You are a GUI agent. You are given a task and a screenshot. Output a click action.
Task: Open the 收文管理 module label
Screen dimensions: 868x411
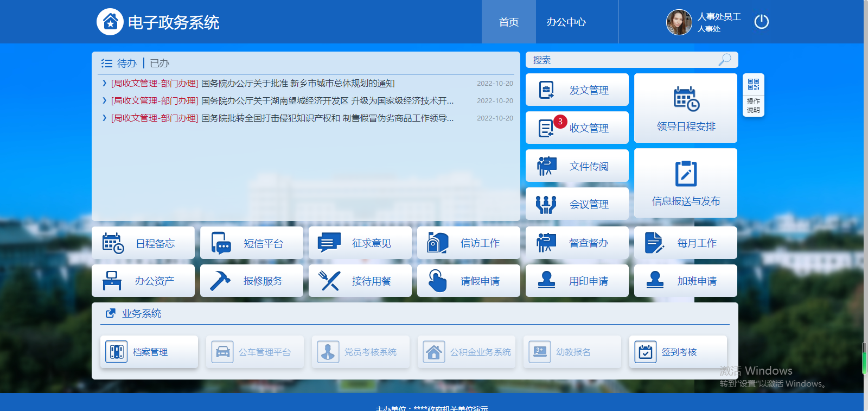point(589,128)
